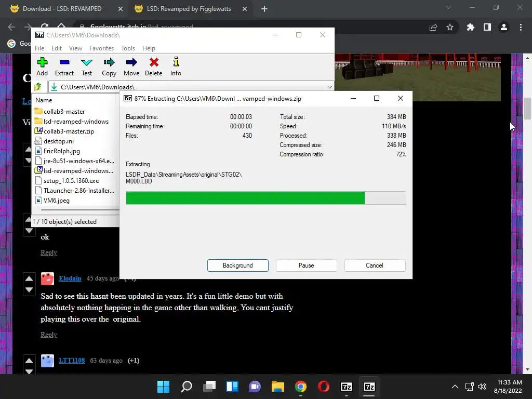This screenshot has width=532, height=399.
Task: Open taskbar Search
Action: click(187, 387)
